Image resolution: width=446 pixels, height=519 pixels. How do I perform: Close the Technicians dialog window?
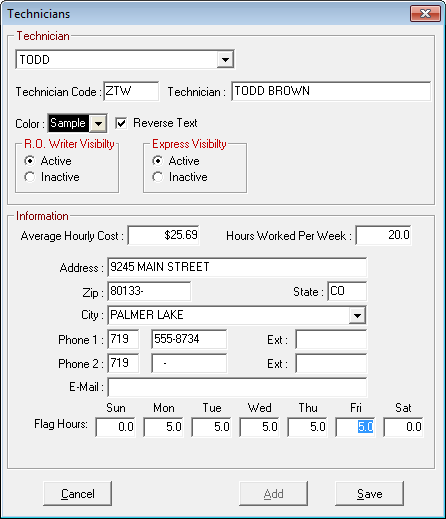(x=425, y=13)
